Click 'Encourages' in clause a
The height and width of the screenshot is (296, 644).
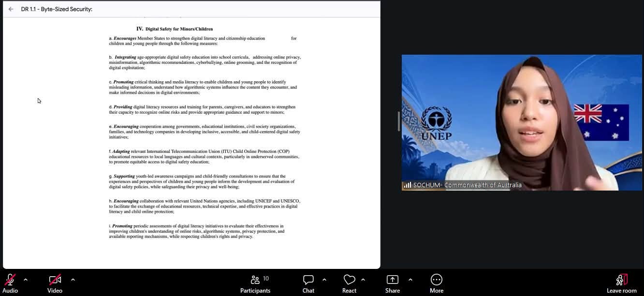pos(125,38)
